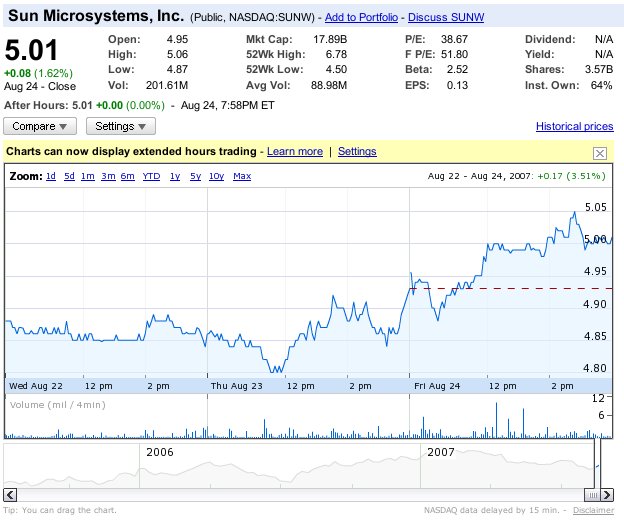Set chart zoom to 3m
The width and height of the screenshot is (624, 523).
click(x=108, y=176)
